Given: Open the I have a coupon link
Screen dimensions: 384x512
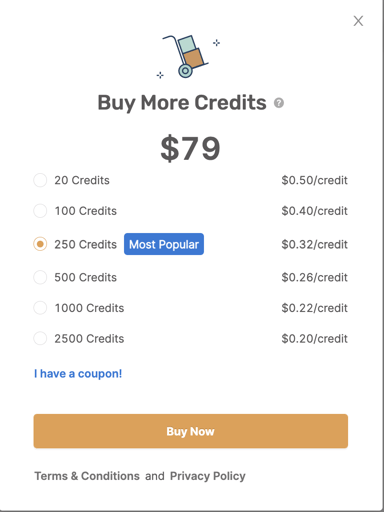Looking at the screenshot, I should pos(78,374).
